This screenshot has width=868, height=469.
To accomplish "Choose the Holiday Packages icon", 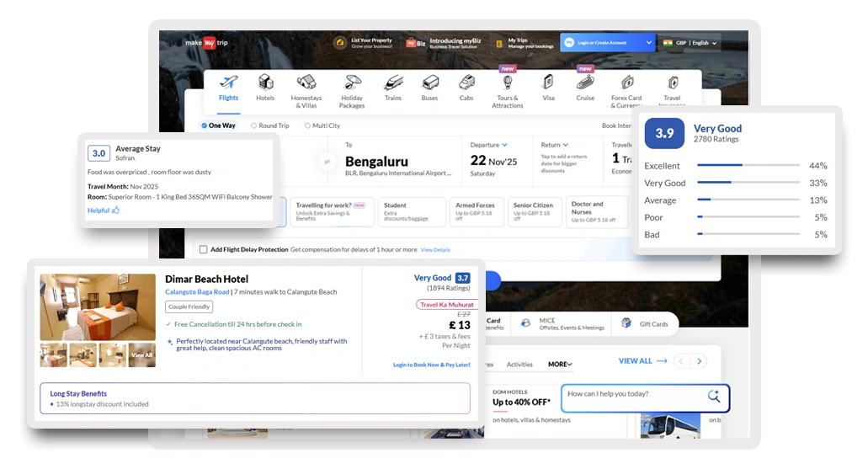I will (352, 83).
